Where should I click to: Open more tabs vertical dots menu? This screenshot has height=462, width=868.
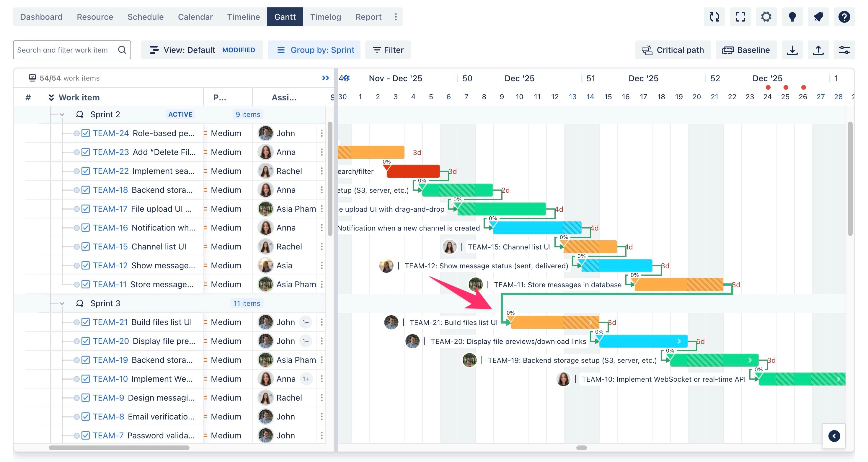coord(396,17)
